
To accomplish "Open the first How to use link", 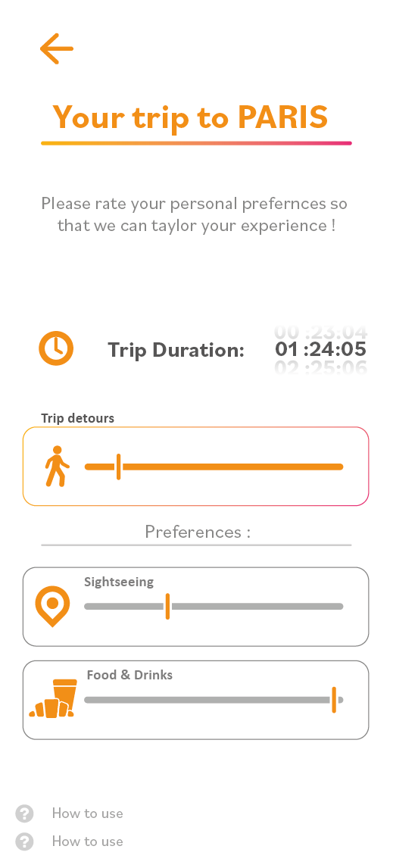I will (x=87, y=813).
